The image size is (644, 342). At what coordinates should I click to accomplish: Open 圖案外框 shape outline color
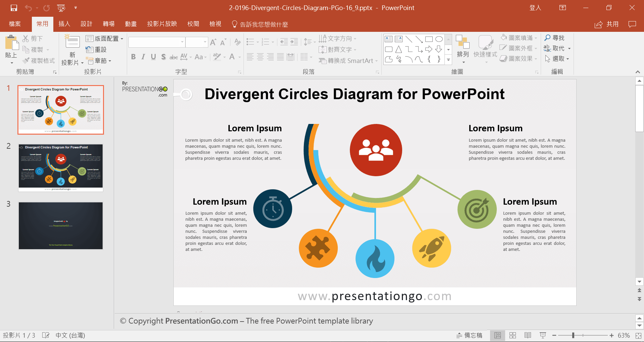pos(519,48)
